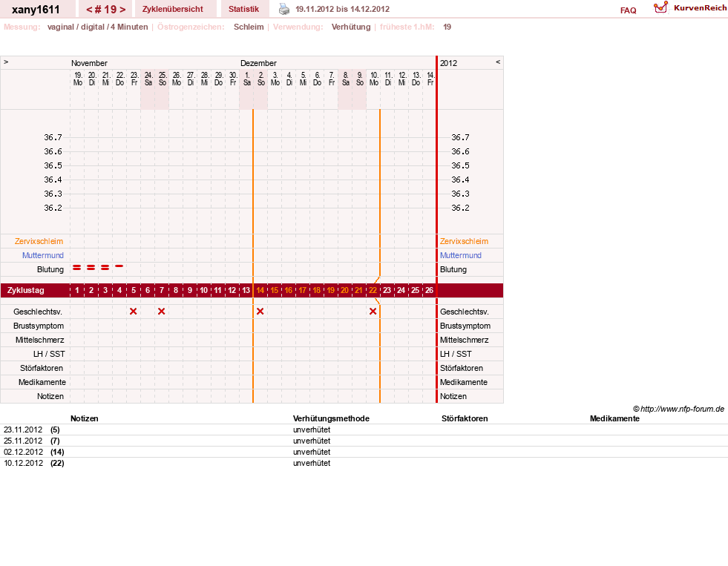The height and width of the screenshot is (566, 728).
Task: Click the red X on cycle day 22
Action: (373, 312)
